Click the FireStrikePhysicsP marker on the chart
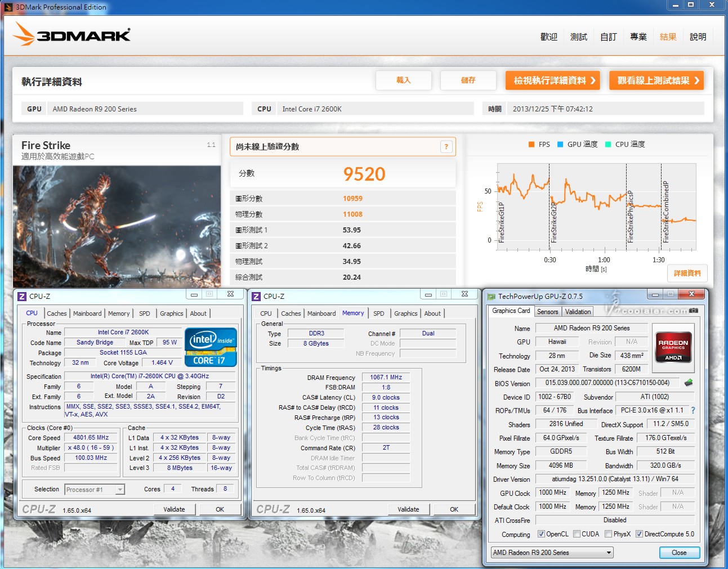Viewport: 728px width, 569px height. point(630,217)
